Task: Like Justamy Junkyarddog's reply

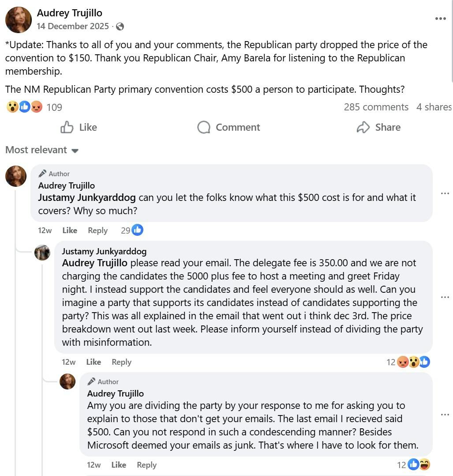Action: 94,362
